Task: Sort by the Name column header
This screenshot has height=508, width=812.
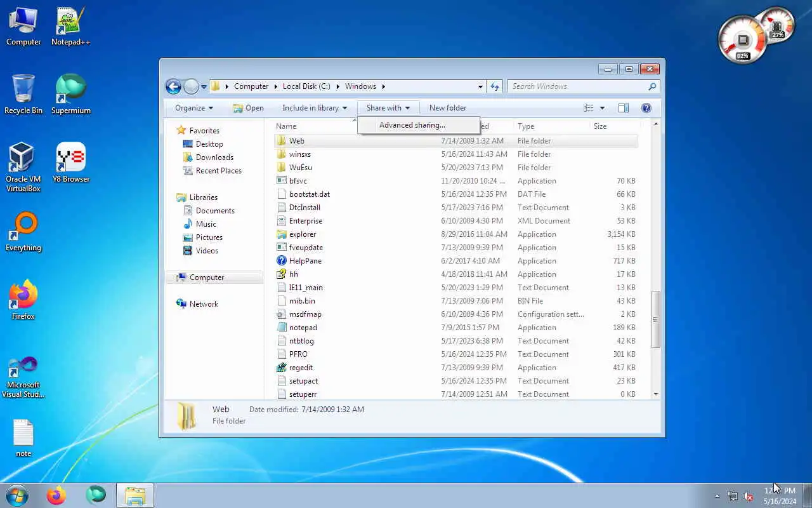Action: coord(286,126)
